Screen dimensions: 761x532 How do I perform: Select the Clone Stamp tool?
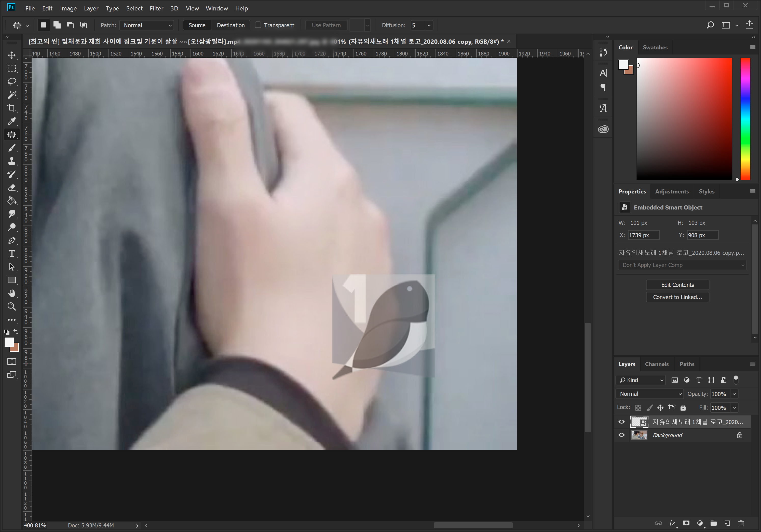point(12,161)
